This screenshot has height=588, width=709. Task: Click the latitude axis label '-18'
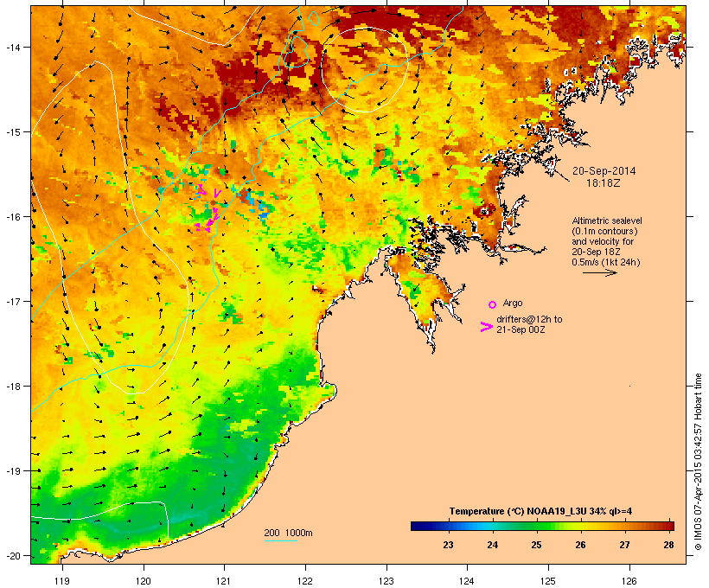13,387
